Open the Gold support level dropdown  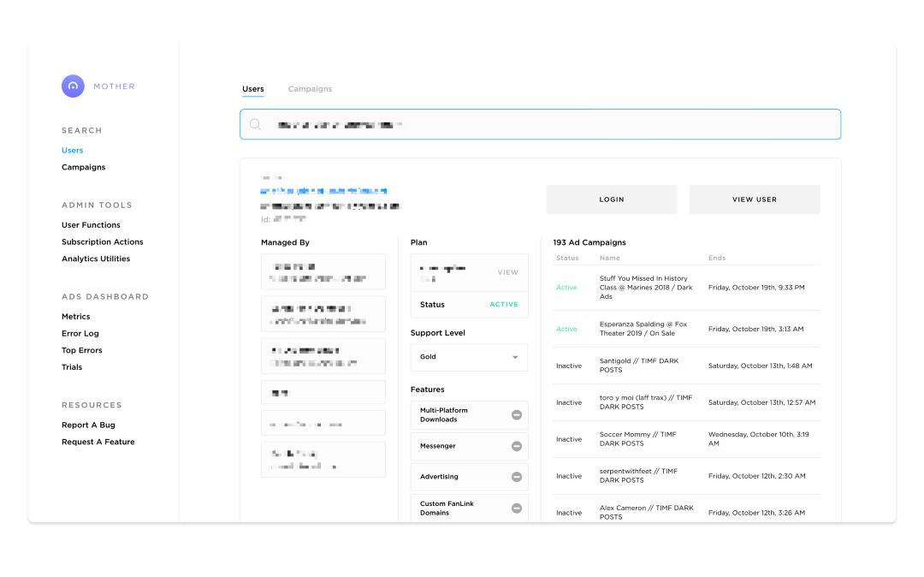[x=469, y=357]
